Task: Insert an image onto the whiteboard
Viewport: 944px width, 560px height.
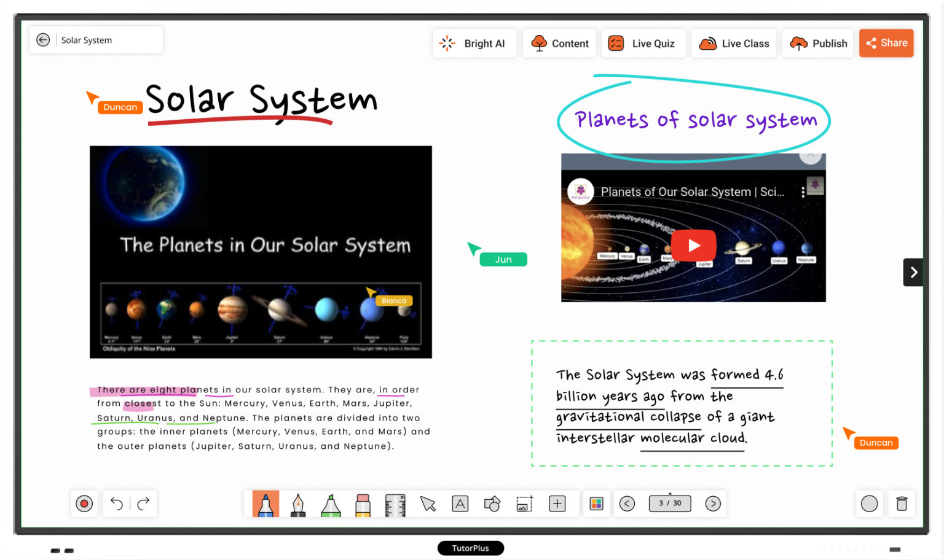Action: [524, 504]
